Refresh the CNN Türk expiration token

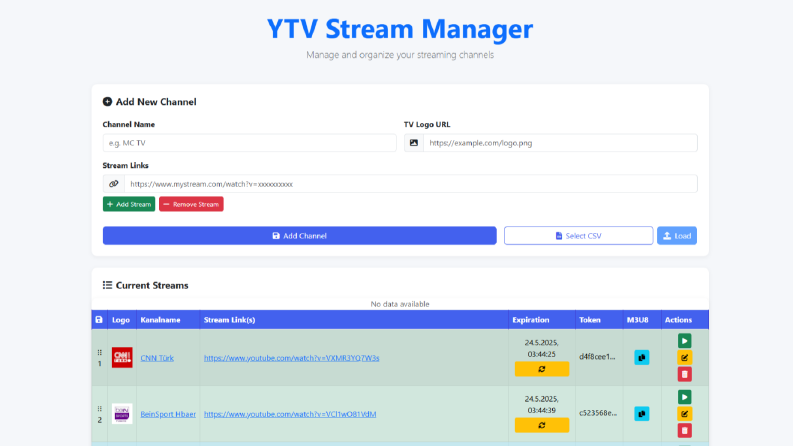tap(542, 369)
